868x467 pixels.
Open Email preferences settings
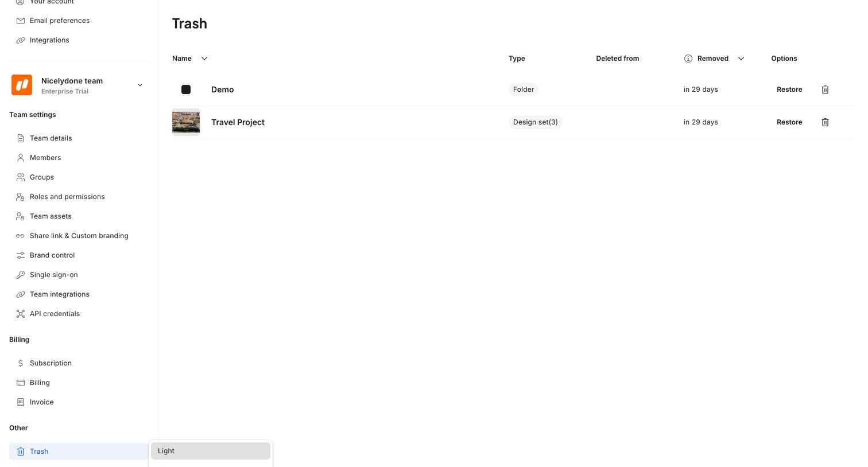pyautogui.click(x=79, y=21)
